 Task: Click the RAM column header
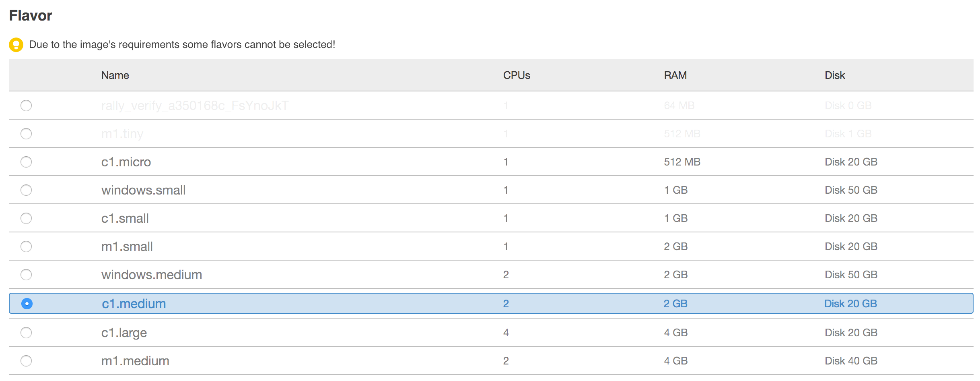[x=675, y=75]
